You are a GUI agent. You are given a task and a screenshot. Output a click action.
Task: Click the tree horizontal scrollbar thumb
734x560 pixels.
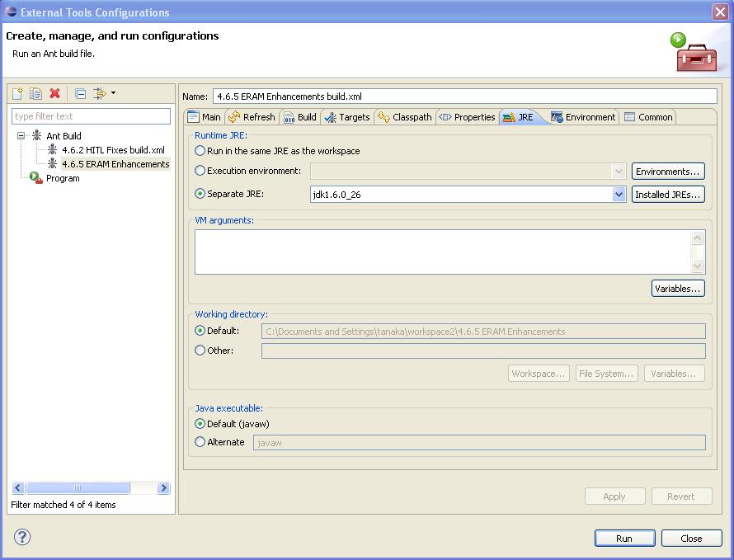(x=78, y=488)
